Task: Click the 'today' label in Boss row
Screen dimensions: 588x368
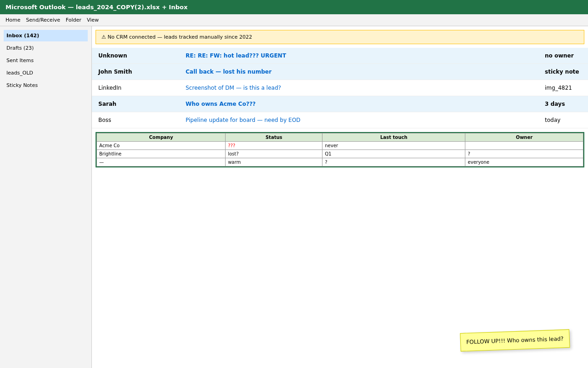Action: tap(553, 120)
